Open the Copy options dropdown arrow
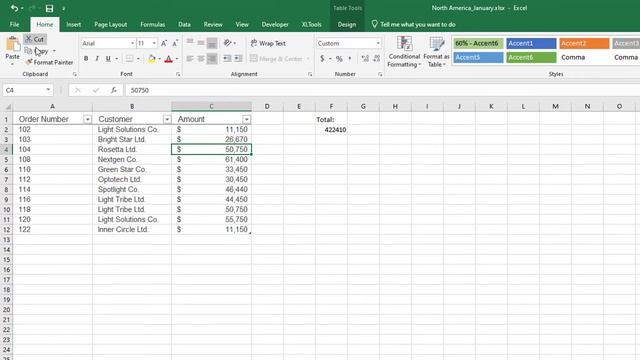Viewport: 640px width, 360px height. 54,51
